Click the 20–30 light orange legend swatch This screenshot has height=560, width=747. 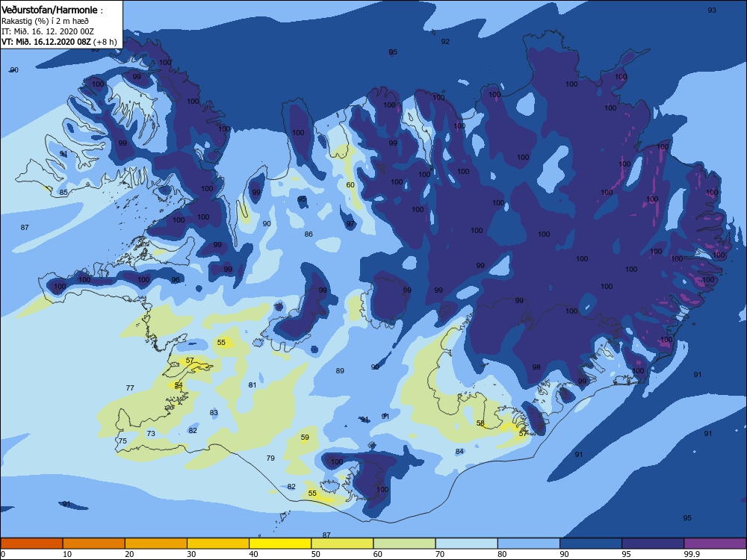click(x=156, y=544)
